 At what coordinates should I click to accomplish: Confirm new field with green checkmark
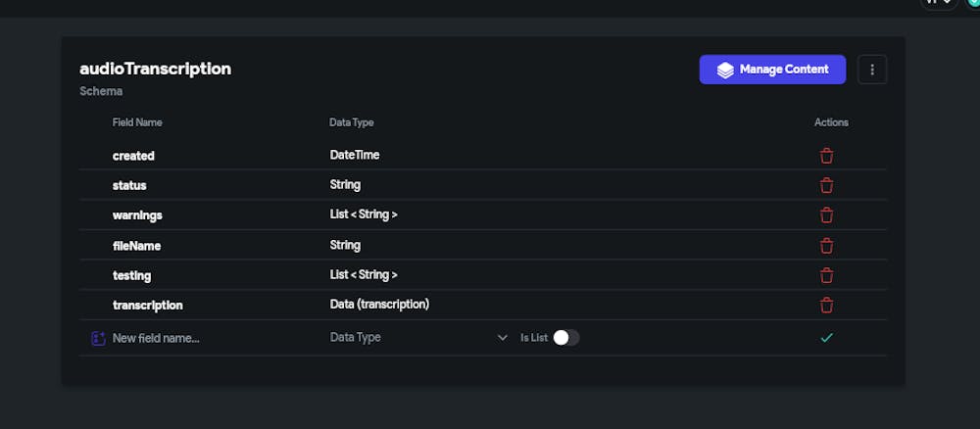click(826, 338)
